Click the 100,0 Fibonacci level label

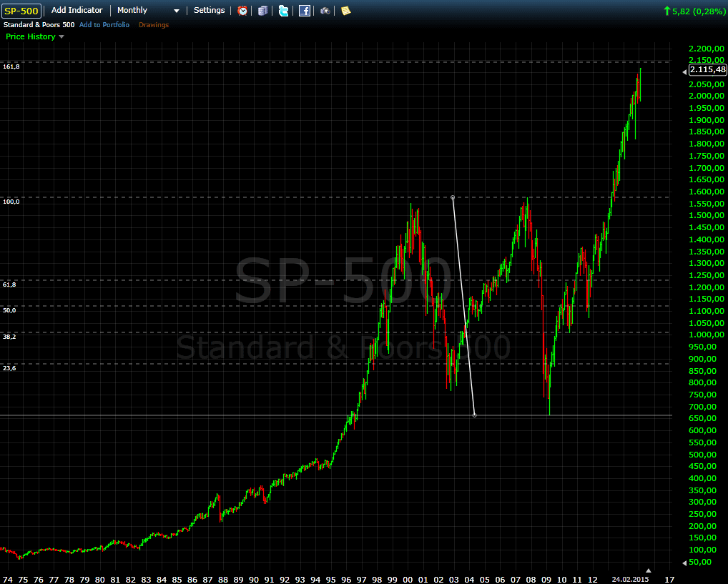11,202
